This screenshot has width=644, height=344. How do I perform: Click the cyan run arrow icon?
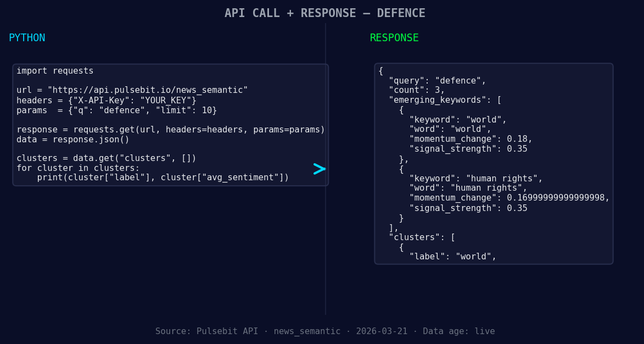(x=319, y=169)
